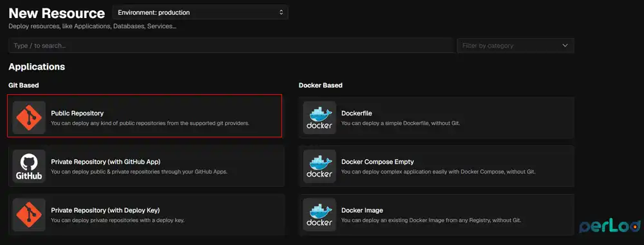Open the Environment: production dropdown
Image resolution: width=644 pixels, height=245 pixels.
tap(200, 12)
